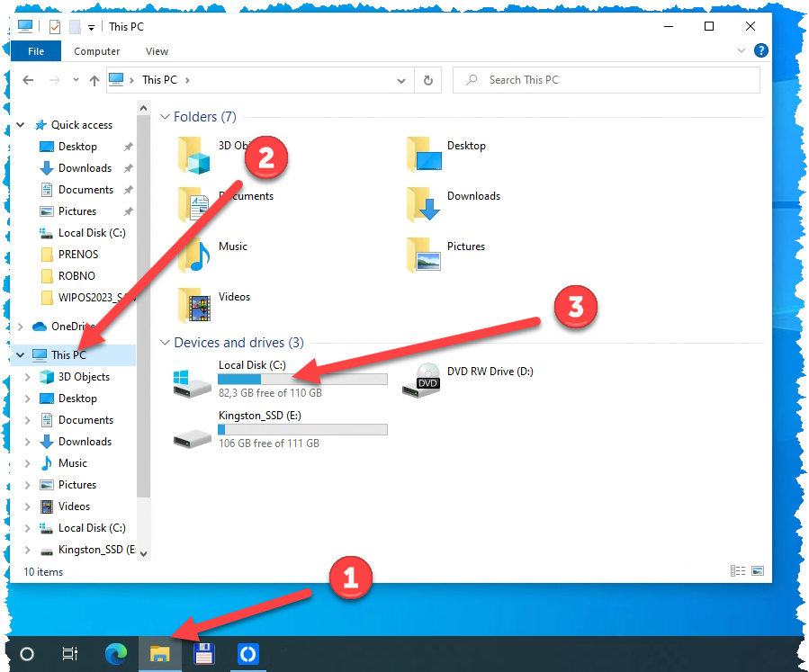Viewport: 809px width, 672px height.
Task: Click the Up directory arrow icon
Action: (94, 80)
